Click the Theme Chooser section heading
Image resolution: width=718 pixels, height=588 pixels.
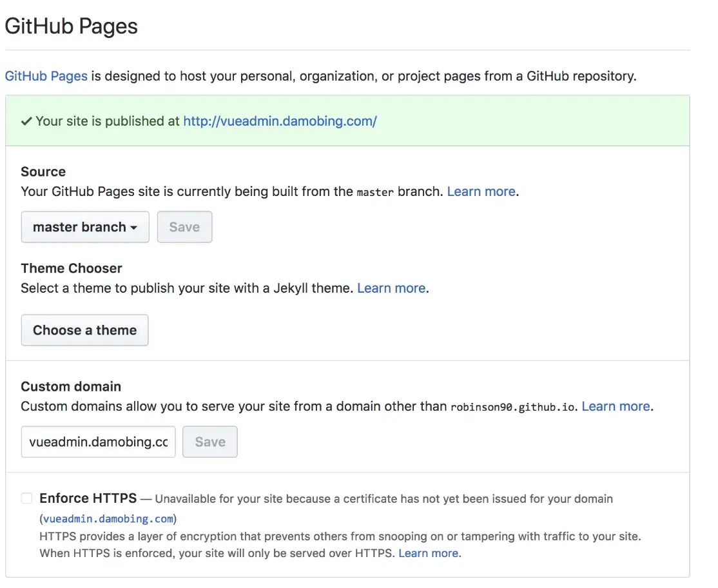(72, 268)
